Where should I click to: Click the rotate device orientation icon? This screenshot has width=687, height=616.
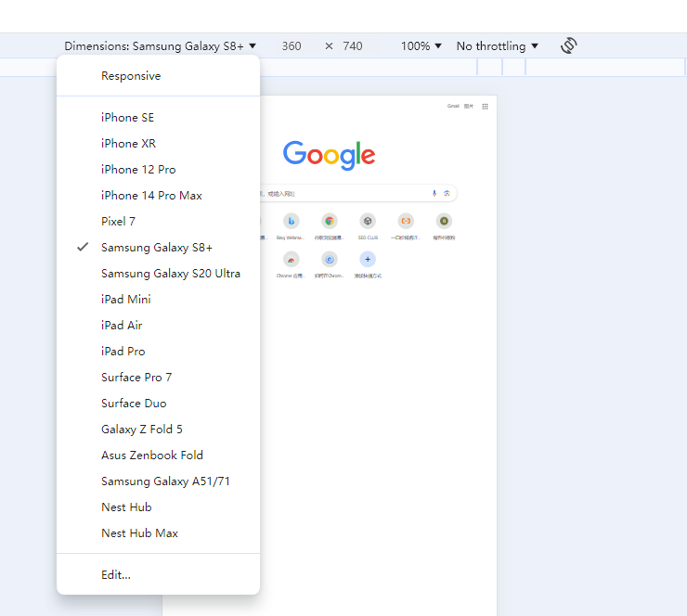pyautogui.click(x=569, y=45)
